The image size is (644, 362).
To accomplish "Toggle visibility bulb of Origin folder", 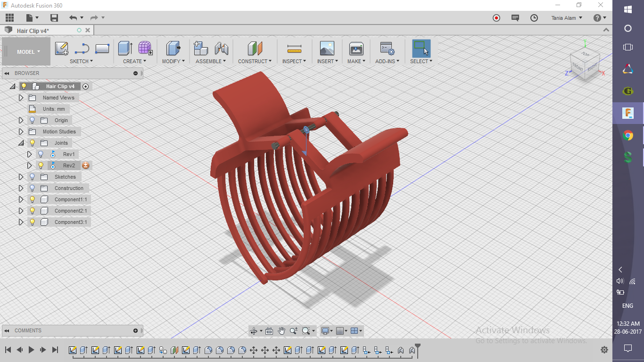I will 32,120.
